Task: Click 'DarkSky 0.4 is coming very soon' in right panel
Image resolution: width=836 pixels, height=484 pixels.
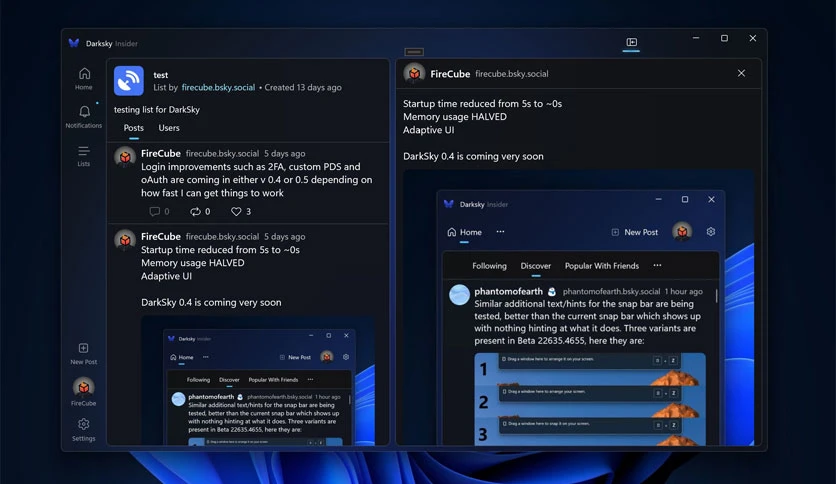Action: 473,156
